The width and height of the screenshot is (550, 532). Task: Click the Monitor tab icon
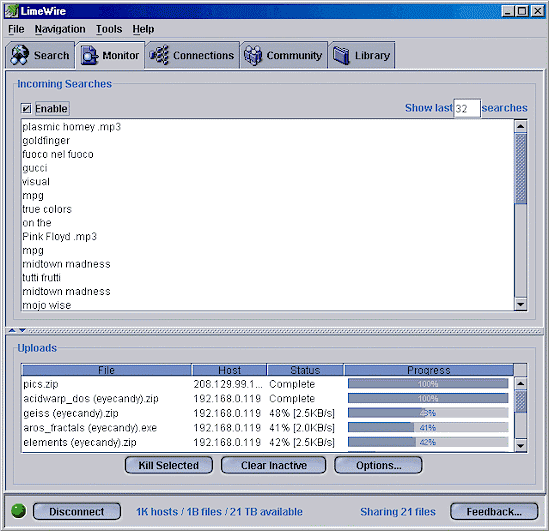[90, 55]
